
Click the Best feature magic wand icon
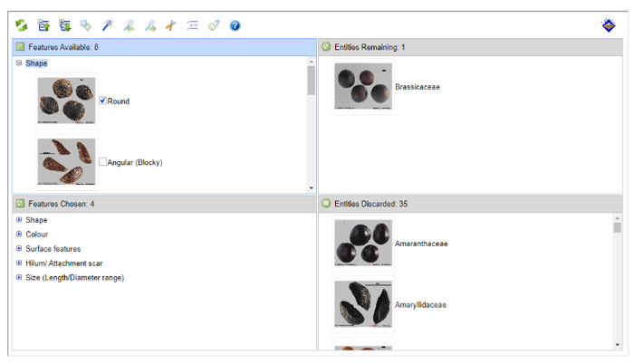tap(107, 25)
